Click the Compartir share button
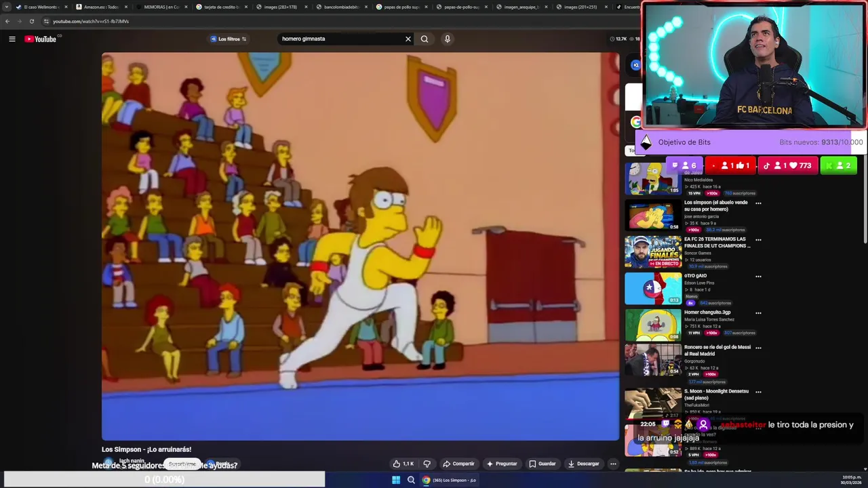This screenshot has width=868, height=488. coord(458,464)
